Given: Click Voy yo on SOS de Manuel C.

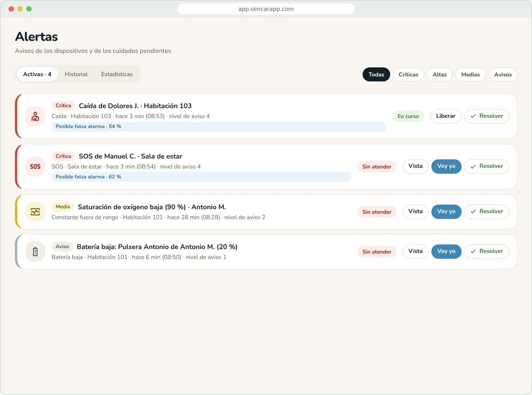Looking at the screenshot, I should point(446,166).
